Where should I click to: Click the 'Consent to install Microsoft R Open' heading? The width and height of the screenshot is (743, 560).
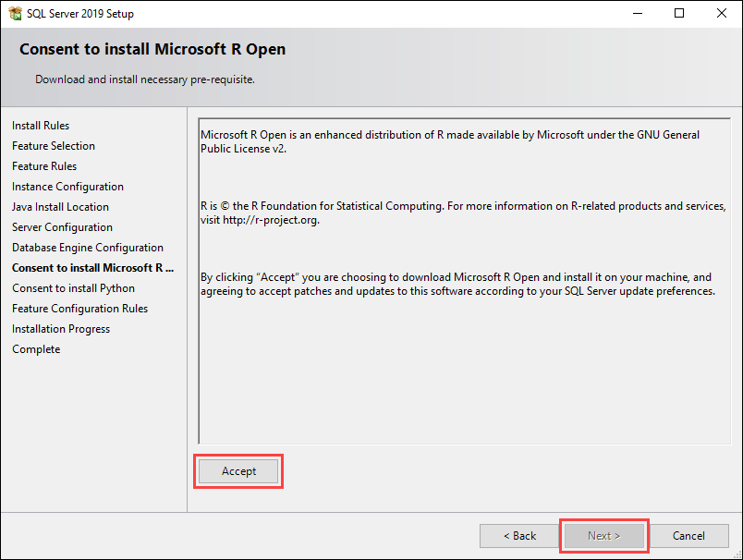(152, 49)
